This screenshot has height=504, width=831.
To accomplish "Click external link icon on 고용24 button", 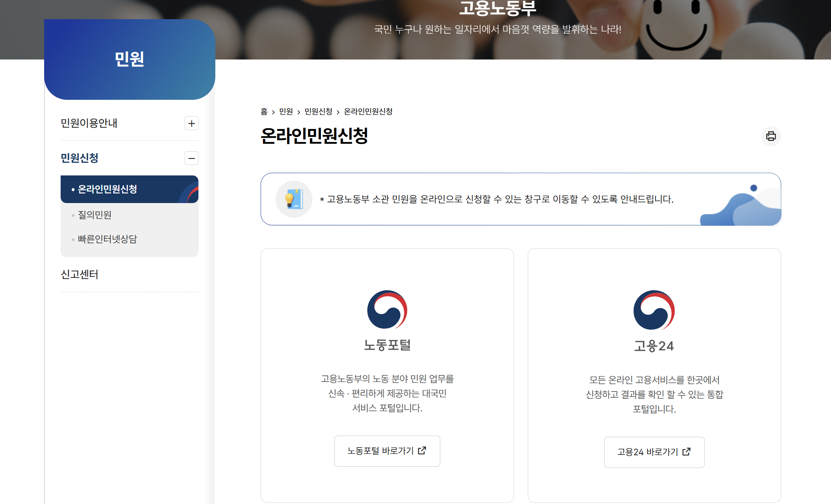I will point(686,452).
